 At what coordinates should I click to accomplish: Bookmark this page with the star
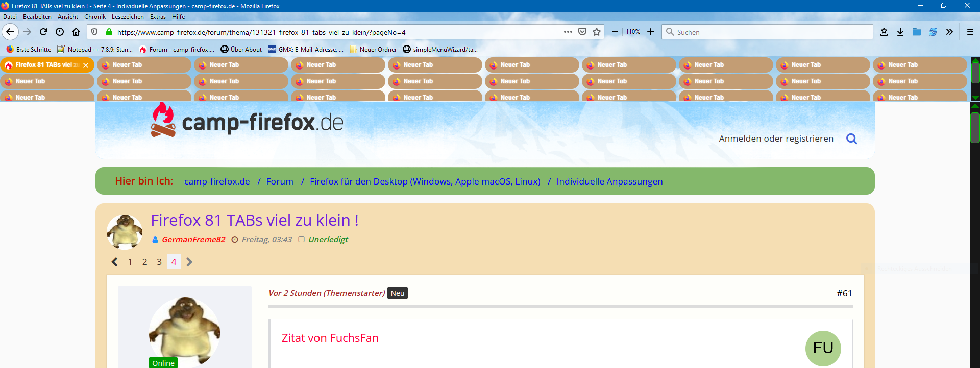(597, 32)
